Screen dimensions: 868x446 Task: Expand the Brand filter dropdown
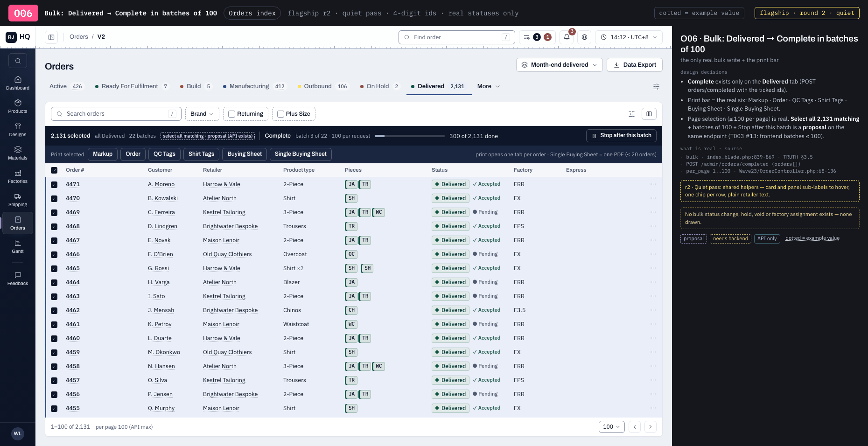click(x=202, y=114)
